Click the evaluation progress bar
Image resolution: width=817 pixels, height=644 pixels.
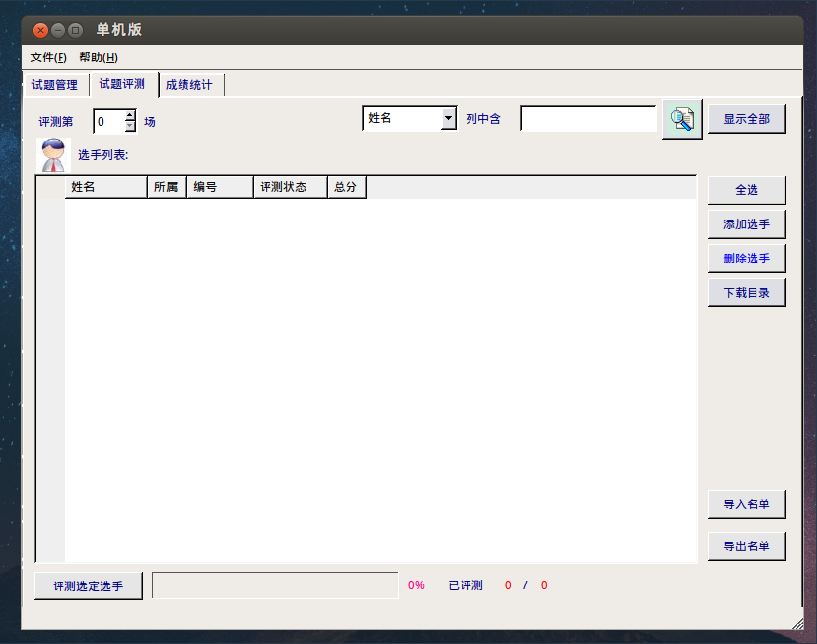point(275,585)
